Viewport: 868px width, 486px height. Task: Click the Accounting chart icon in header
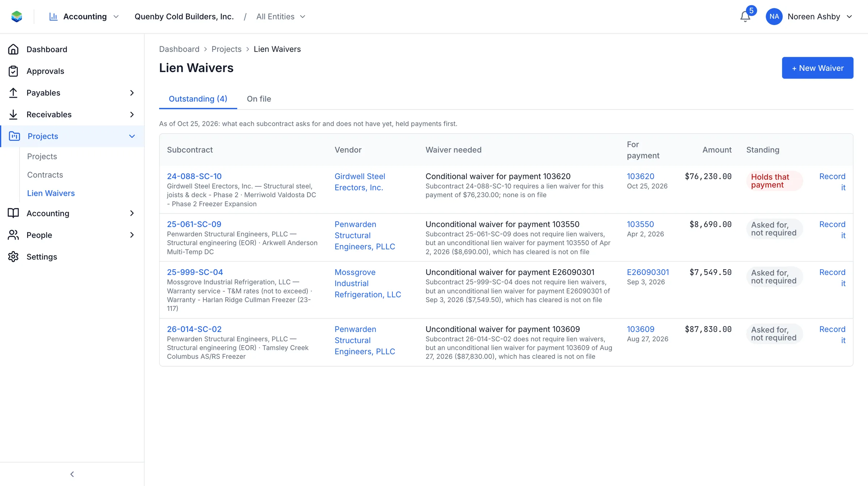click(54, 17)
